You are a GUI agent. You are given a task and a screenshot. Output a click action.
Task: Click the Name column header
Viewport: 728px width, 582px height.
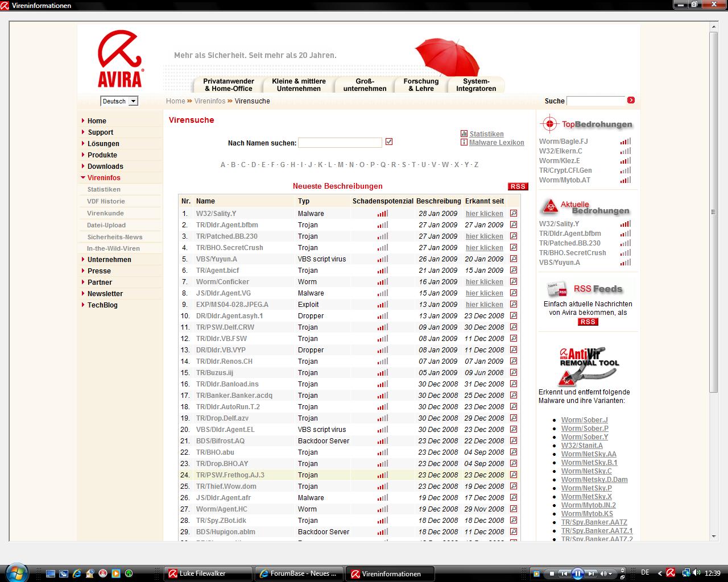click(205, 201)
